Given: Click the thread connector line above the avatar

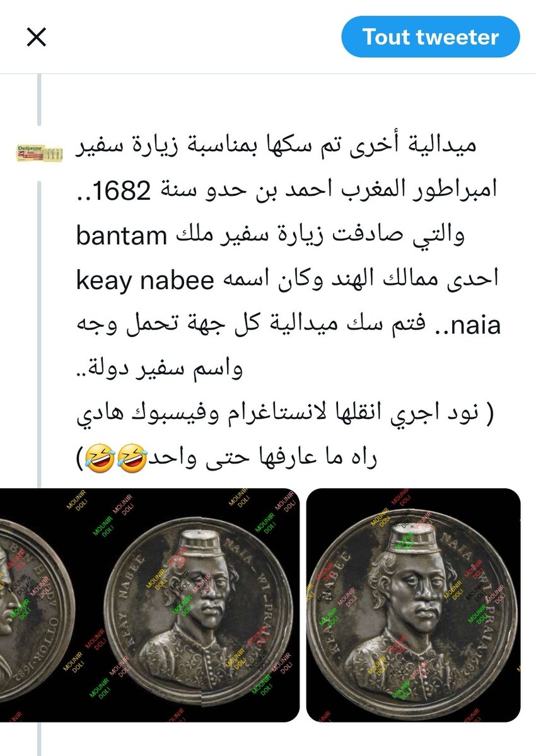Looking at the screenshot, I should coord(38,100).
